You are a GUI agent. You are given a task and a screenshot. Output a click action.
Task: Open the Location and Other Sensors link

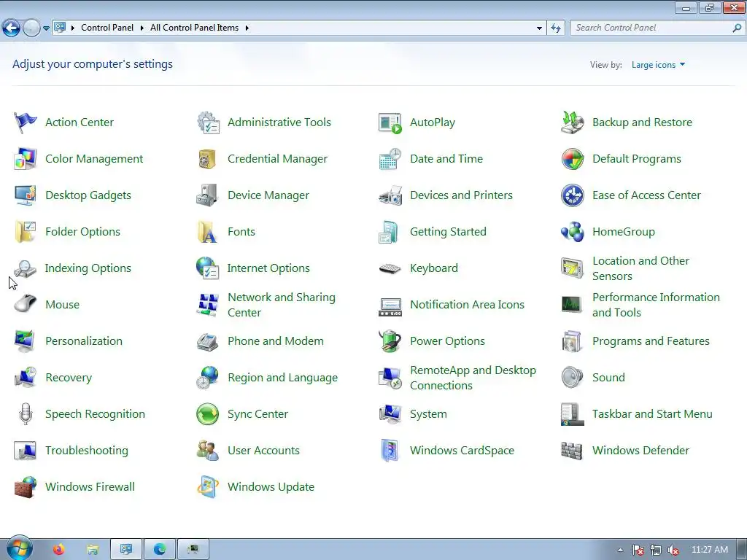point(640,268)
